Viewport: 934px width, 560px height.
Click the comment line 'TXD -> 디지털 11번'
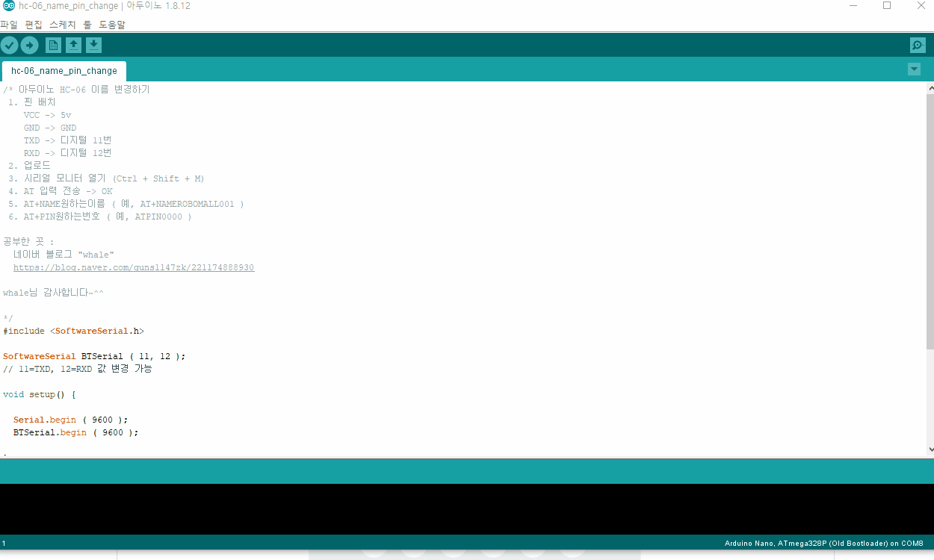(68, 140)
